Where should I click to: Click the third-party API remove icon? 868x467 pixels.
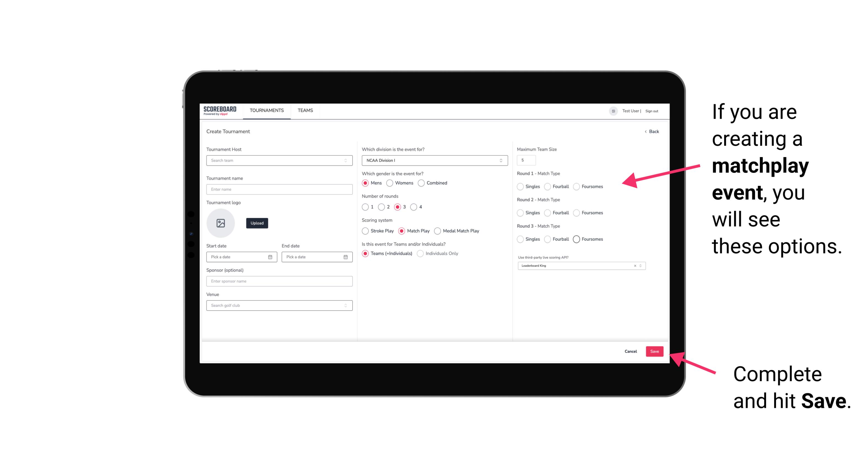(x=635, y=266)
